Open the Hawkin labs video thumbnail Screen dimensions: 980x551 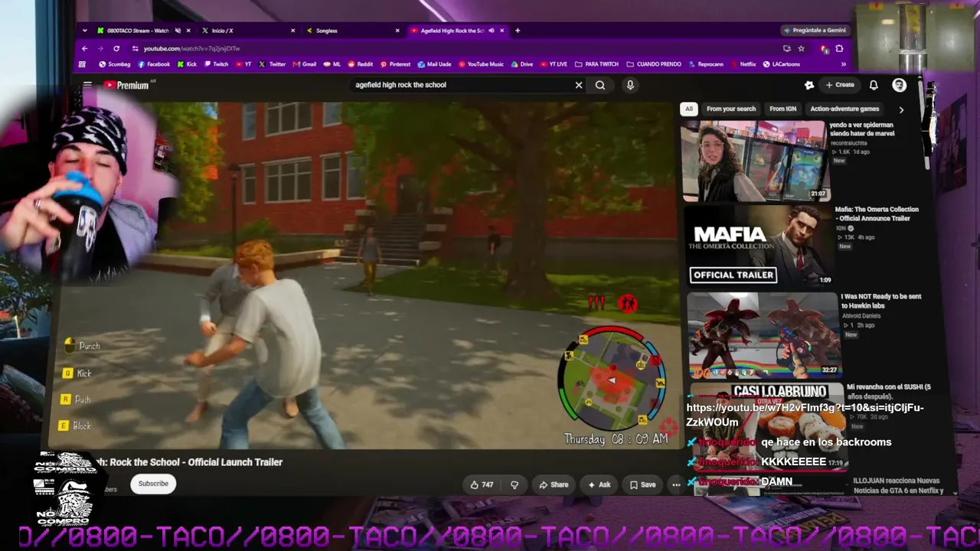pos(763,335)
